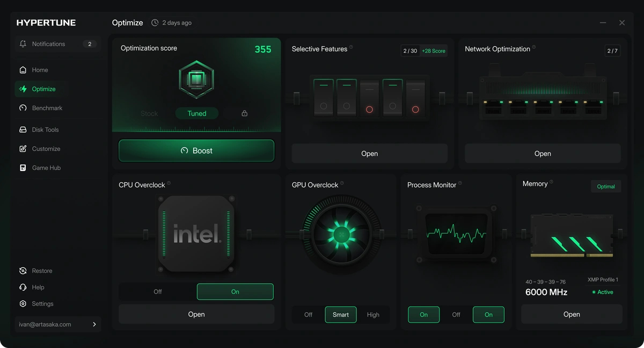The image size is (644, 348).
Task: Click the history clock icon near '2 days ago'
Action: [x=155, y=23]
